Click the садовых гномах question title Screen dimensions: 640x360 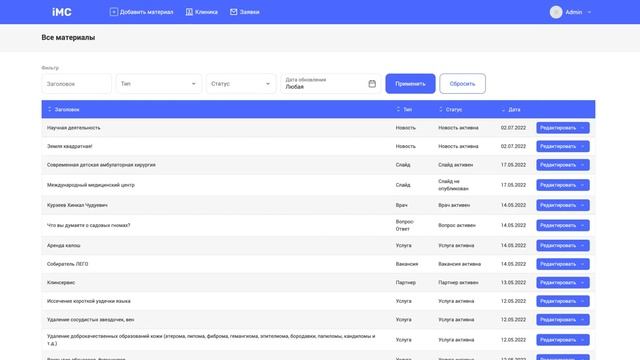tap(89, 225)
